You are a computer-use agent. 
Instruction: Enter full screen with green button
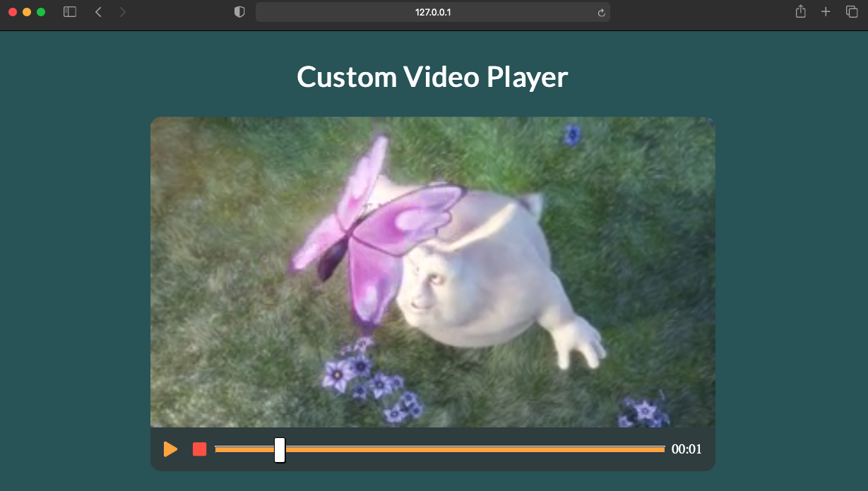point(41,12)
